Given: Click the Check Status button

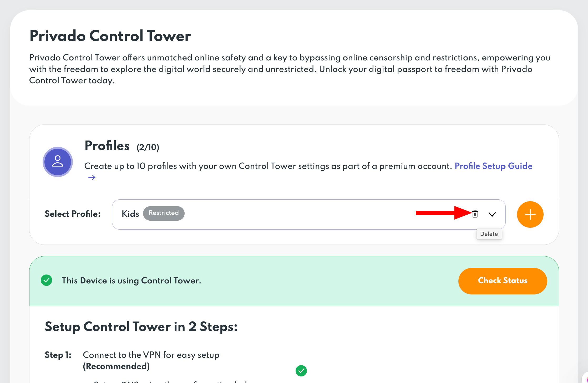Looking at the screenshot, I should pyautogui.click(x=503, y=281).
